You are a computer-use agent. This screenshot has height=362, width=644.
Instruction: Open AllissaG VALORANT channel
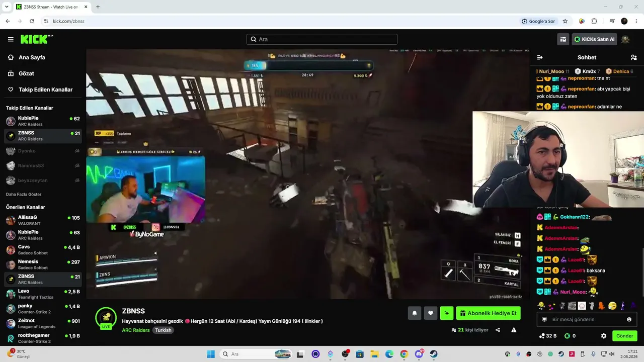coord(43,220)
